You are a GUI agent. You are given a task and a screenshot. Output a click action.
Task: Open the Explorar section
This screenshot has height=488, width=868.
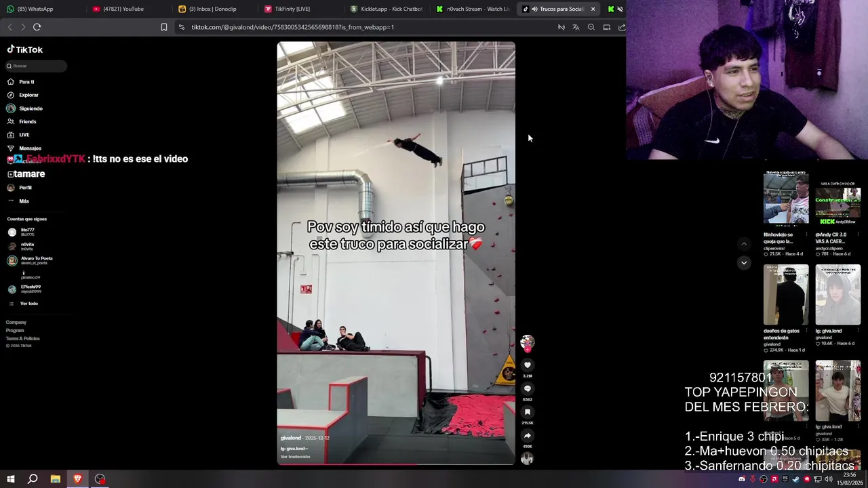pos(22,95)
